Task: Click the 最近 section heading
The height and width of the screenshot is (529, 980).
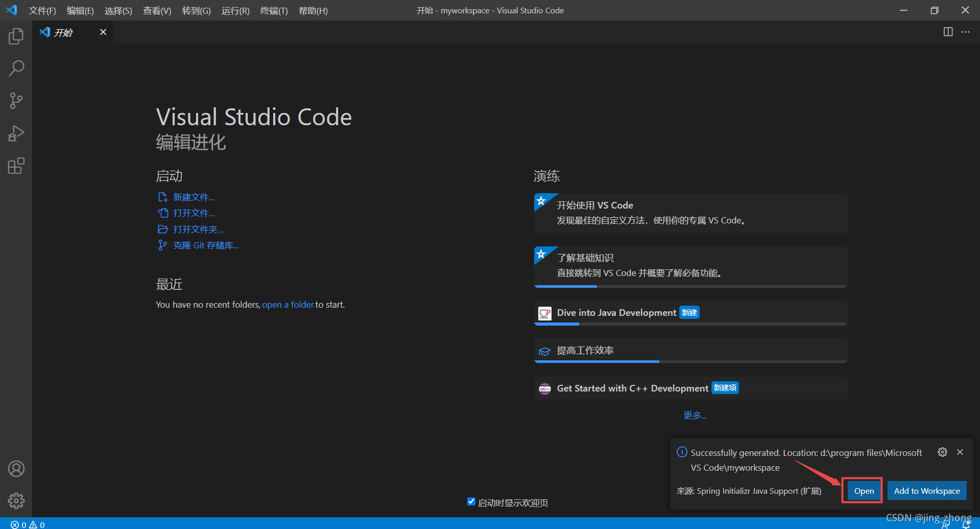Action: tap(169, 284)
